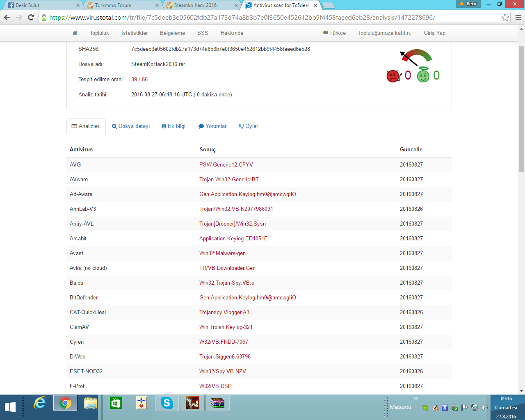The image size is (525, 420).
Task: Click the detection ratio 39 / 56
Action: click(x=139, y=80)
